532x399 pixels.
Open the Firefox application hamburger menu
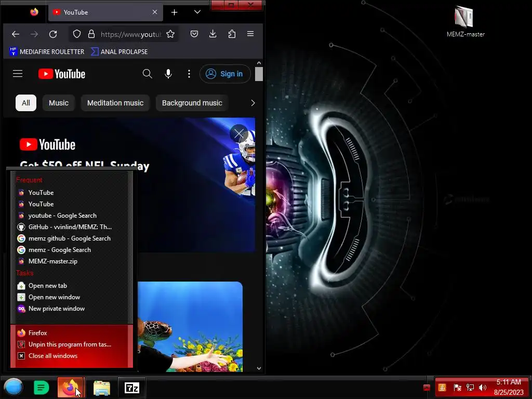[250, 34]
